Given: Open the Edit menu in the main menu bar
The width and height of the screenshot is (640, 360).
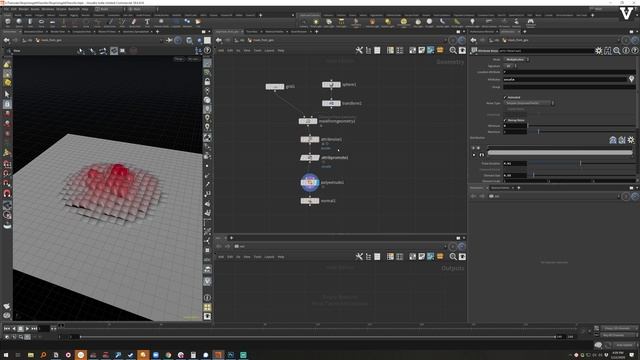Looking at the screenshot, I should pyautogui.click(x=14, y=9).
